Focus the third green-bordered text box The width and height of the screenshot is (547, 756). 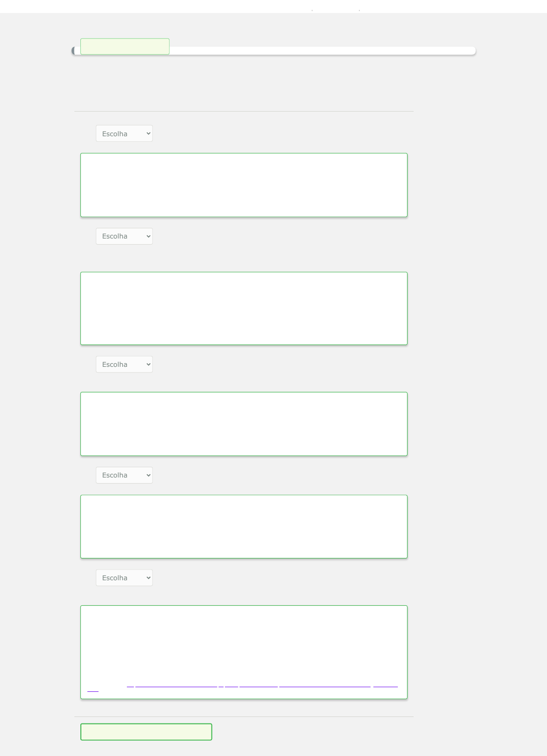pyautogui.click(x=244, y=424)
